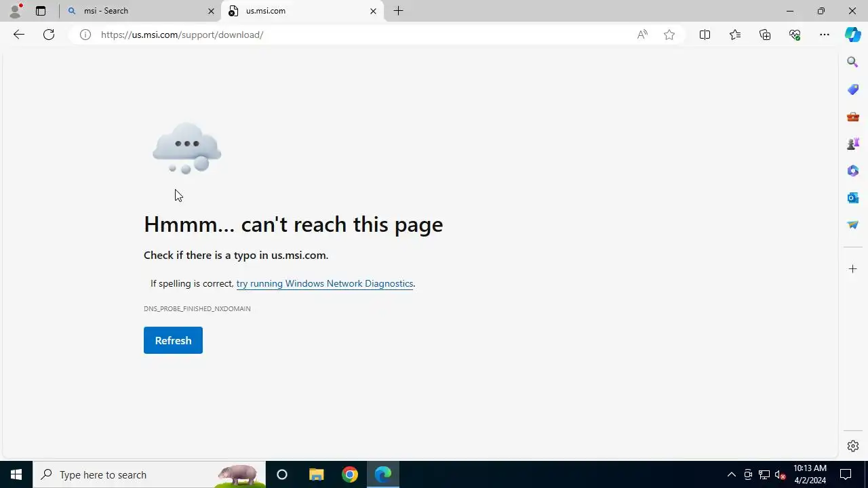Image resolution: width=868 pixels, height=488 pixels.
Task: Open the profile avatar menu
Action: coord(15,11)
